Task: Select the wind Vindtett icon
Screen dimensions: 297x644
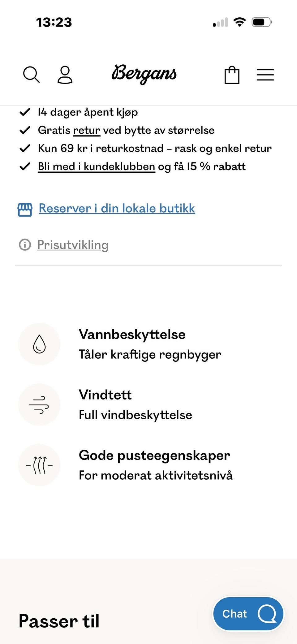Action: (39, 404)
